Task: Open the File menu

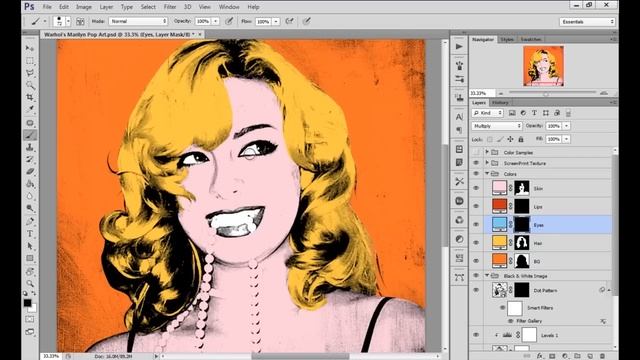Action: (x=47, y=7)
